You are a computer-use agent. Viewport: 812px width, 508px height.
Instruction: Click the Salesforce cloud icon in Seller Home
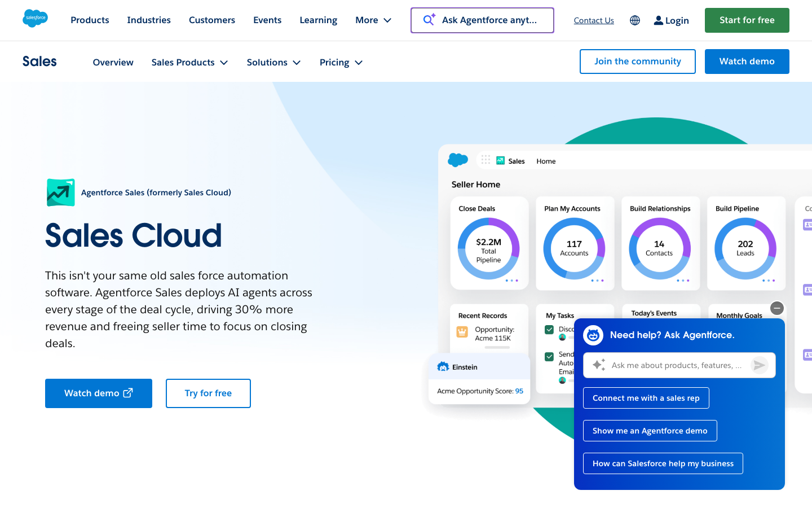point(458,160)
